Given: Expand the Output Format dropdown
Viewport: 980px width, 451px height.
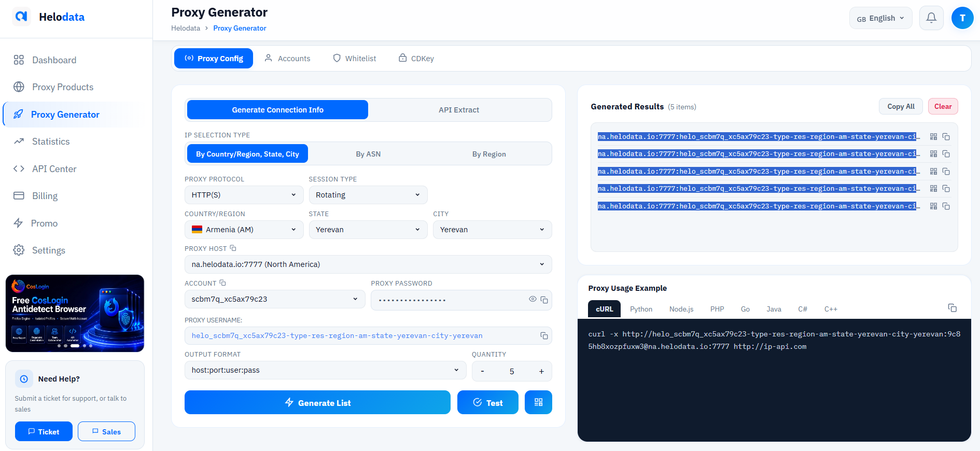Looking at the screenshot, I should point(325,370).
